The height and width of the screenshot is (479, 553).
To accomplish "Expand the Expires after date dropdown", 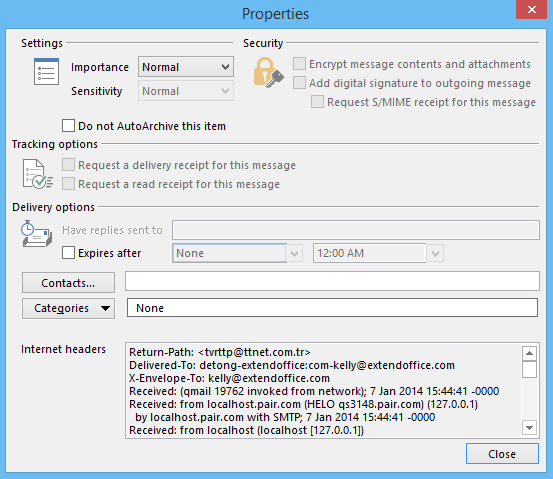I will 294,253.
